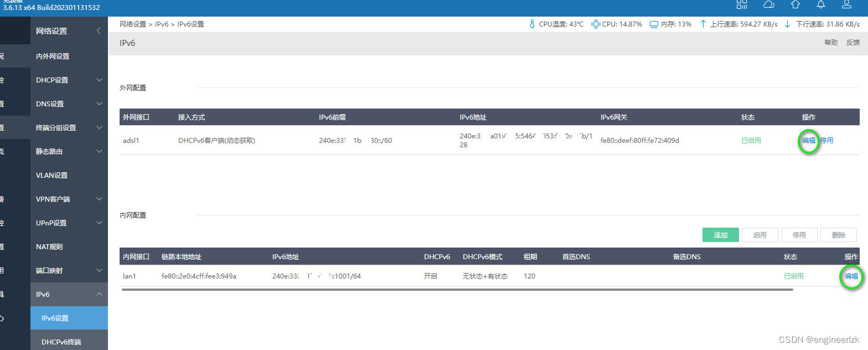Click the memory usage icon
Screen dimensions: 868x350
[x=654, y=24]
